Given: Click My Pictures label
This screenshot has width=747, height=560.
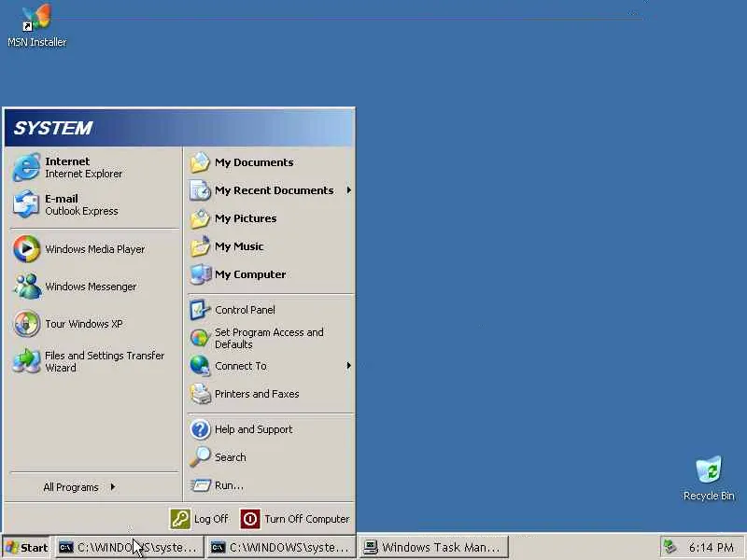Looking at the screenshot, I should (246, 218).
